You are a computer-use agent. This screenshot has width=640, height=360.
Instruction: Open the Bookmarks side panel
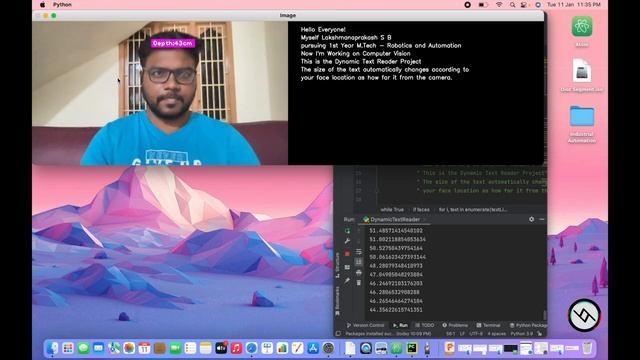click(338, 301)
